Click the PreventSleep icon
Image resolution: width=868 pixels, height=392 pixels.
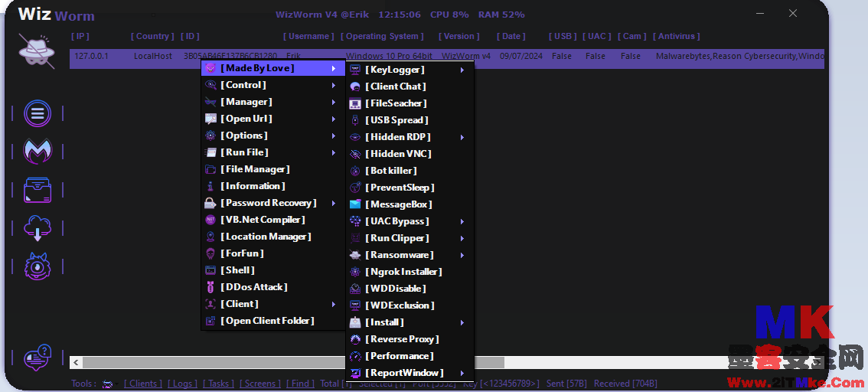pyautogui.click(x=355, y=188)
